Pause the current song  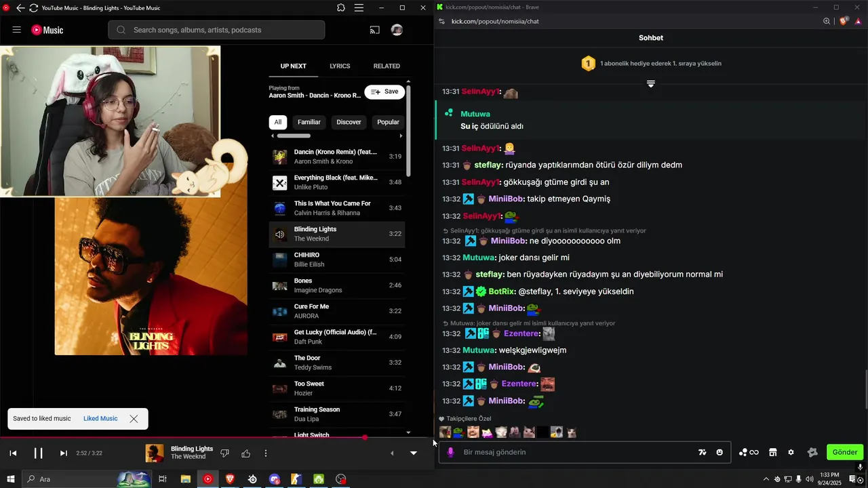click(x=38, y=453)
